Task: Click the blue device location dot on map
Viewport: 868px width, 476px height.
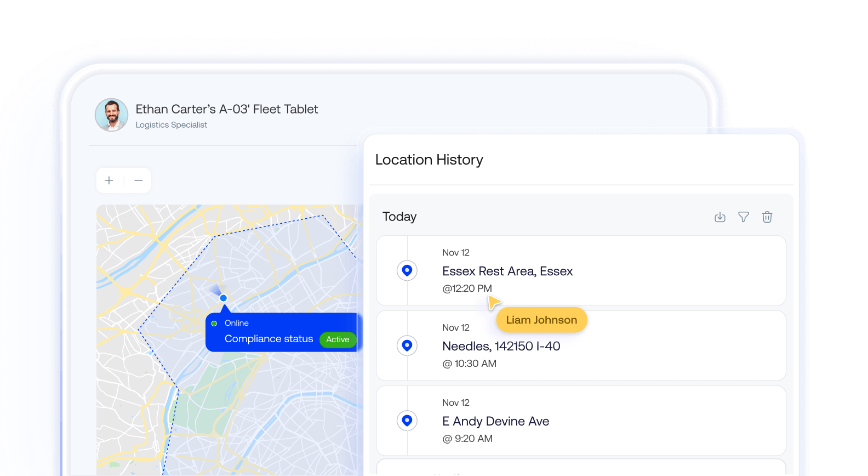Action: pos(224,298)
